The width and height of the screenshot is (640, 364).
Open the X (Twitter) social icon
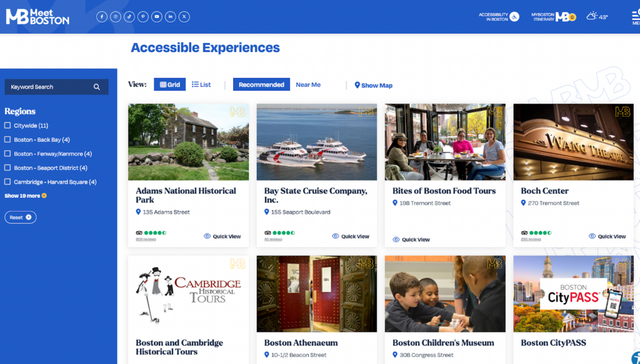(x=184, y=17)
